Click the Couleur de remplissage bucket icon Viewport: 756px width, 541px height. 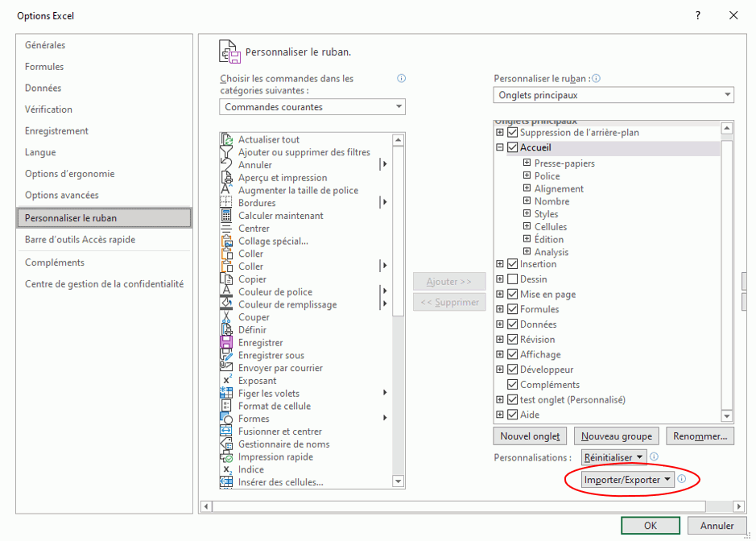click(x=226, y=304)
